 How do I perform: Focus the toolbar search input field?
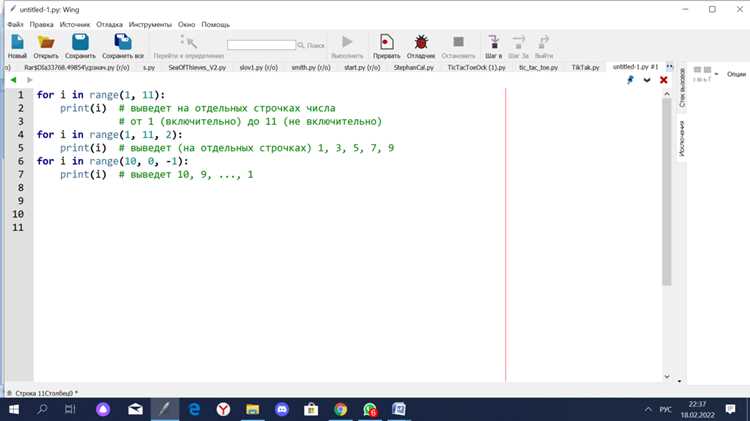click(x=262, y=45)
